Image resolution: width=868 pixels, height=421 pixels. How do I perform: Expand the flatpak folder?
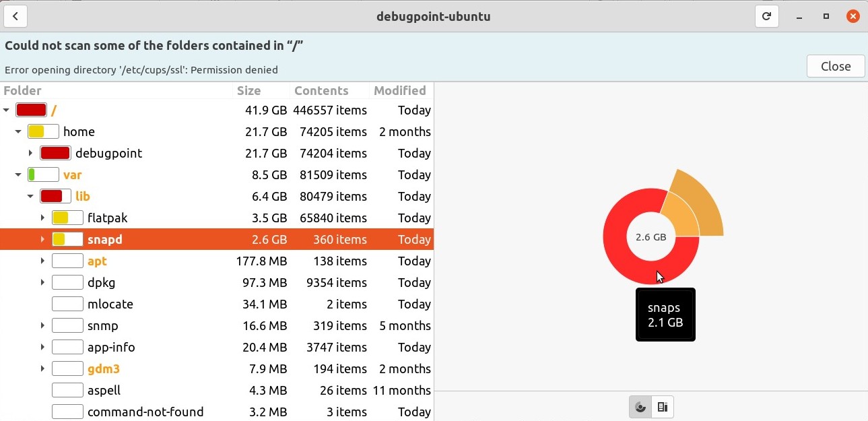coord(42,218)
